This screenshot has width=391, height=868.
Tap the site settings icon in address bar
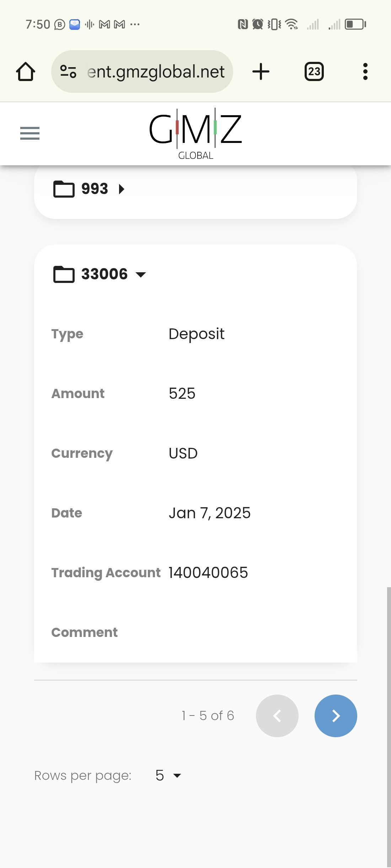click(68, 71)
